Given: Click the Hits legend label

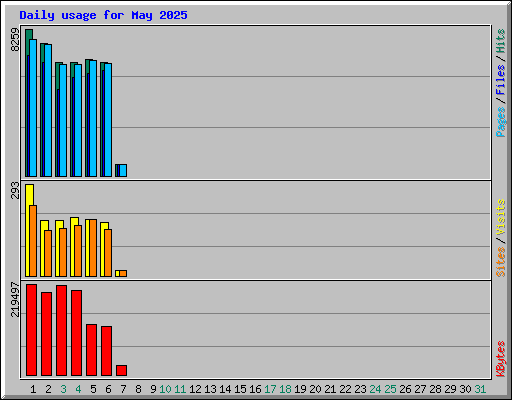Looking at the screenshot, I should (x=501, y=41).
